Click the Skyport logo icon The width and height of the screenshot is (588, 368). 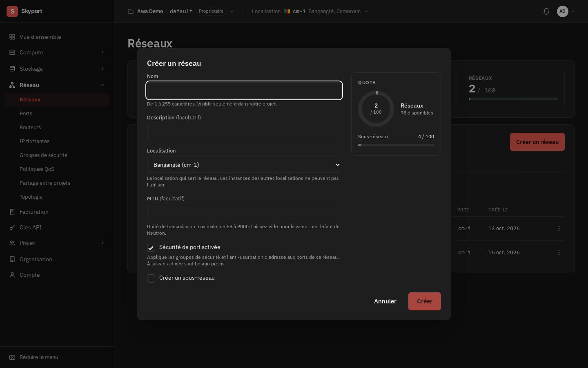(12, 11)
